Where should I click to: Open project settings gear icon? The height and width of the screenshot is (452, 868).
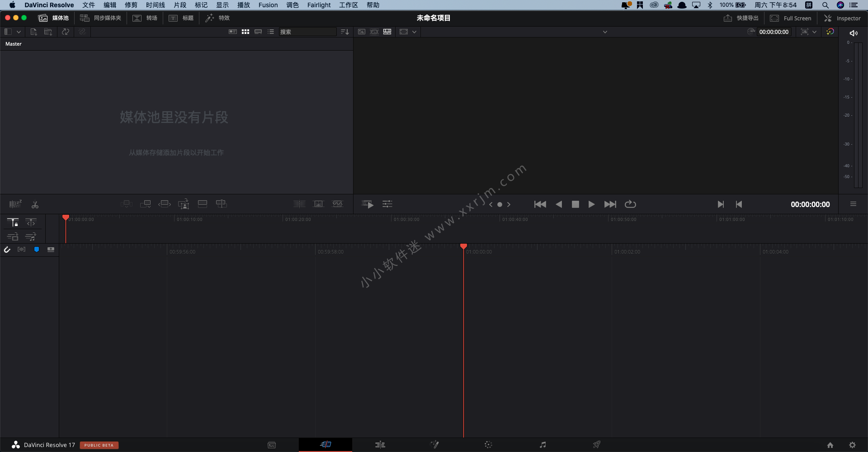pos(852,445)
